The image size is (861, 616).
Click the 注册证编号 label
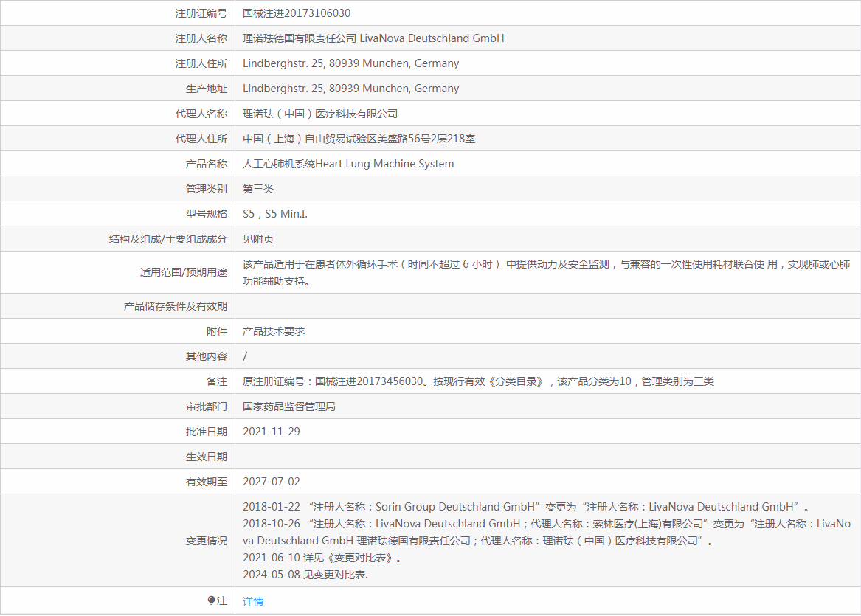[201, 13]
